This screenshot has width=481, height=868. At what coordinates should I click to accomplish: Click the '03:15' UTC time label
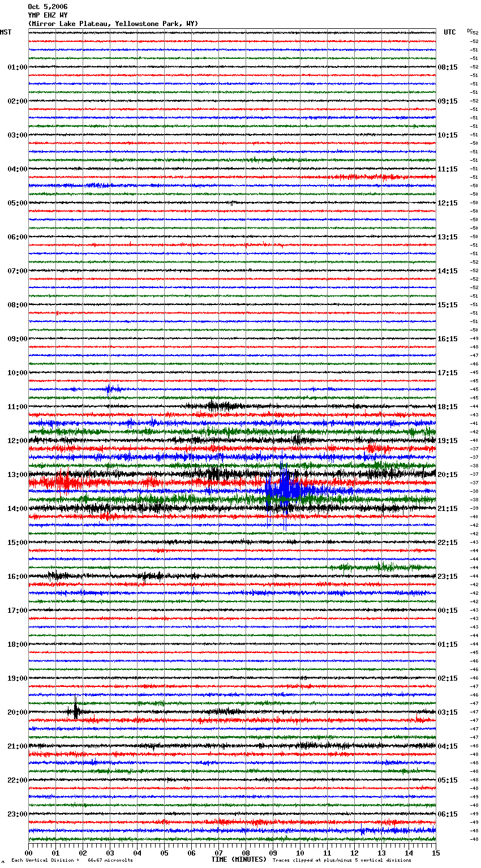448,712
